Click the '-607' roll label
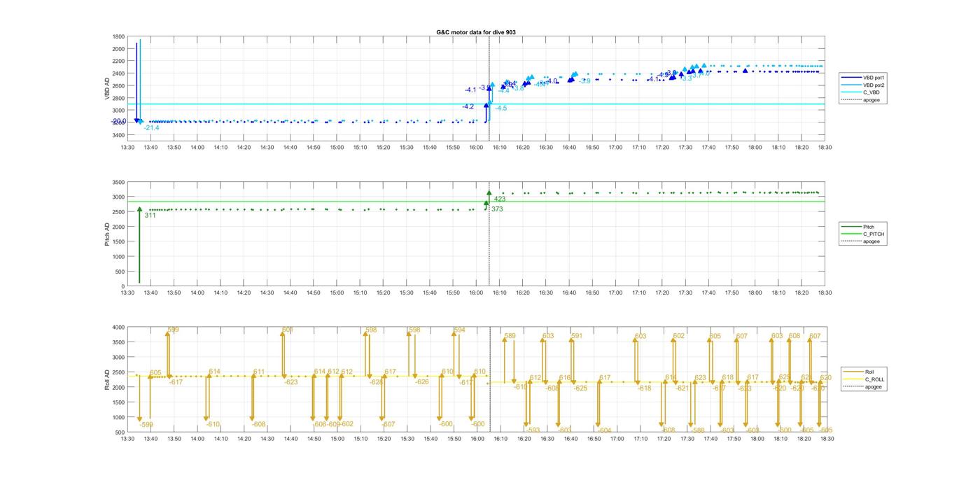The height and width of the screenshot is (485, 980). tap(388, 424)
